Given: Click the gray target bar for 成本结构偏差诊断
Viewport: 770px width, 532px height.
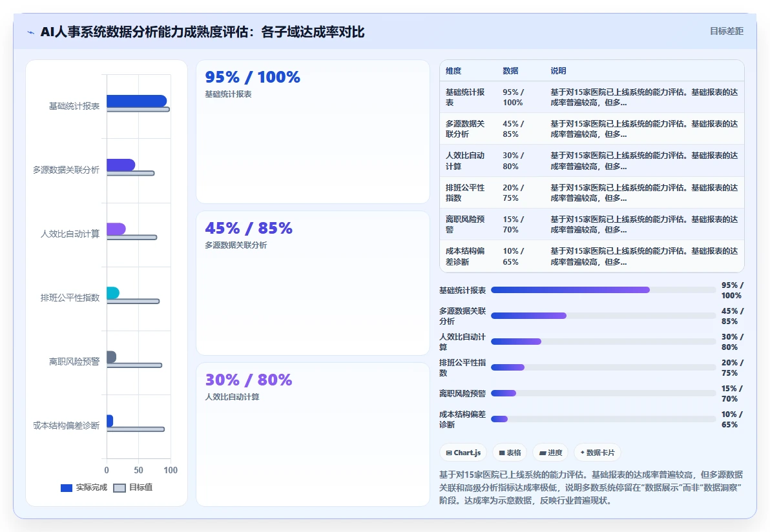Looking at the screenshot, I should pos(136,429).
